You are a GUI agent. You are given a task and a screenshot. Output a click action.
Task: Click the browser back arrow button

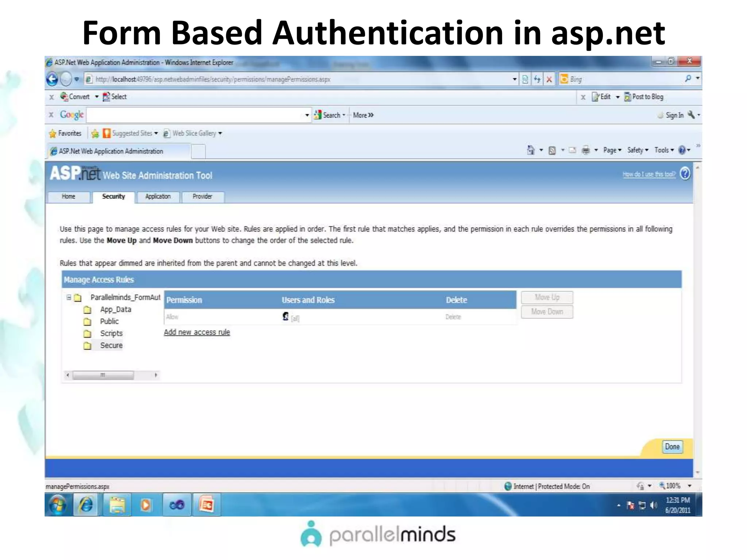point(53,79)
